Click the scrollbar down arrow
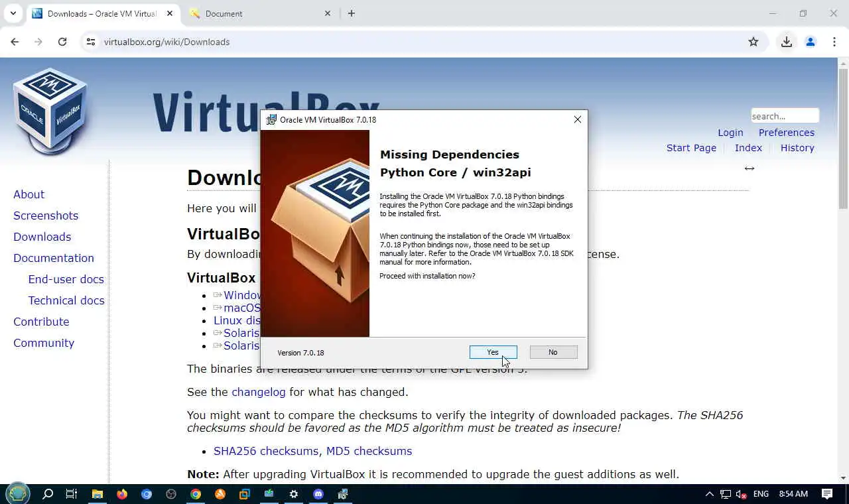849x504 pixels. 843,477
